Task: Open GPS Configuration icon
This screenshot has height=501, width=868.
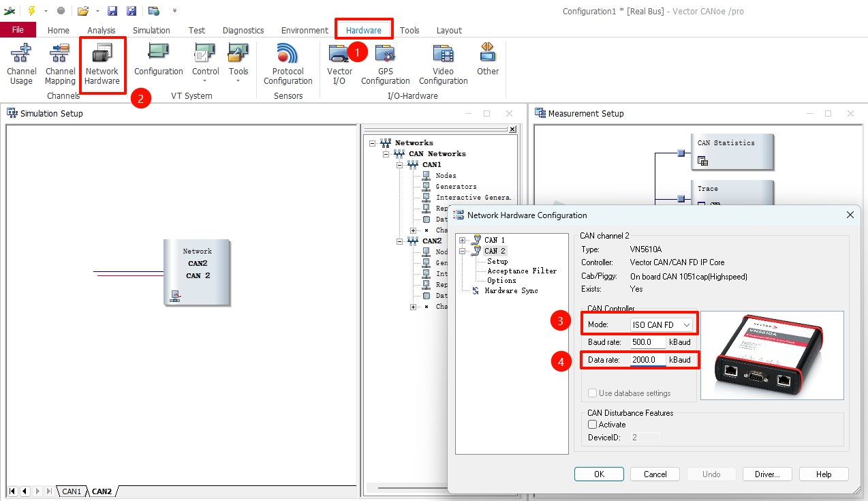Action: tap(385, 63)
